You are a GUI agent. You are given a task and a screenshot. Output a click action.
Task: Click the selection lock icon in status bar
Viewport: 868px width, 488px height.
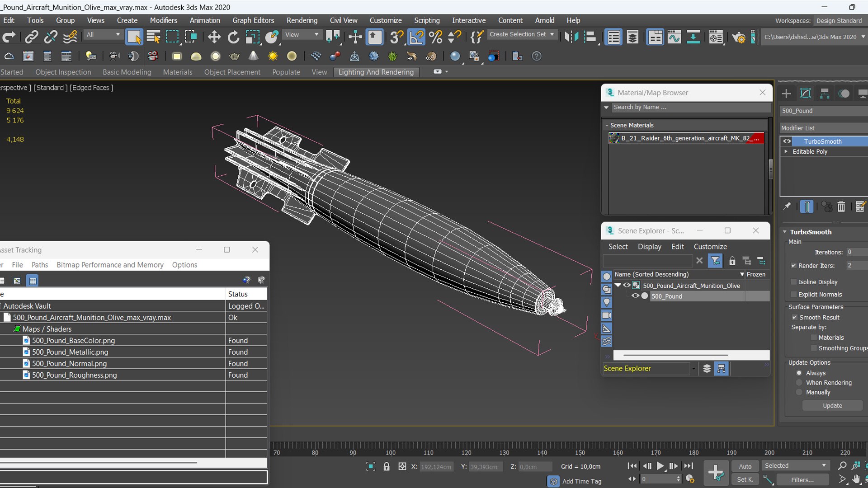click(387, 466)
